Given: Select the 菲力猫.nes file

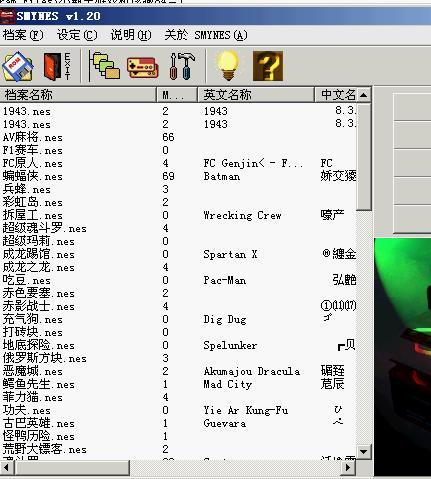Looking at the screenshot, I should (33, 397).
